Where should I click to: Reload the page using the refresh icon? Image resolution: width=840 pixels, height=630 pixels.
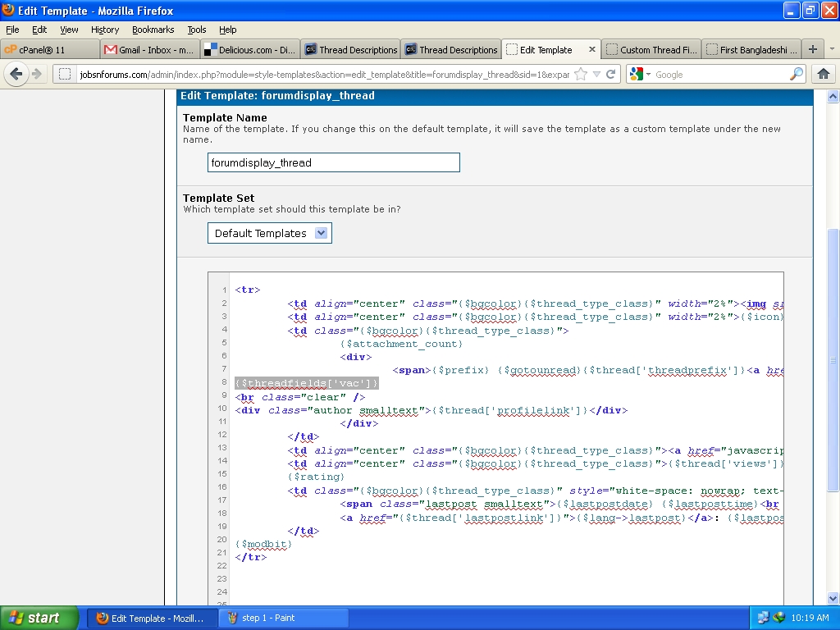pos(611,75)
